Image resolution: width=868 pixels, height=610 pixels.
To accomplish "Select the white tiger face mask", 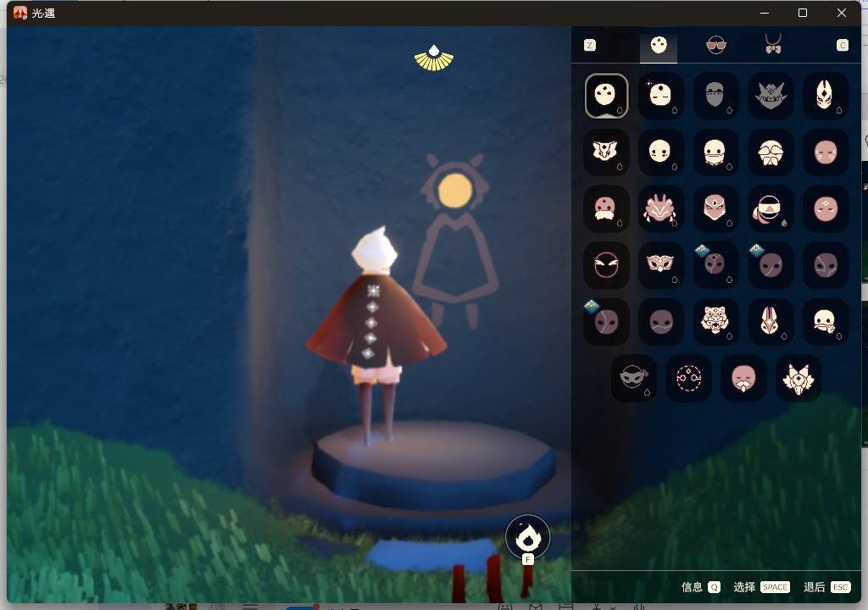I will coord(715,322).
